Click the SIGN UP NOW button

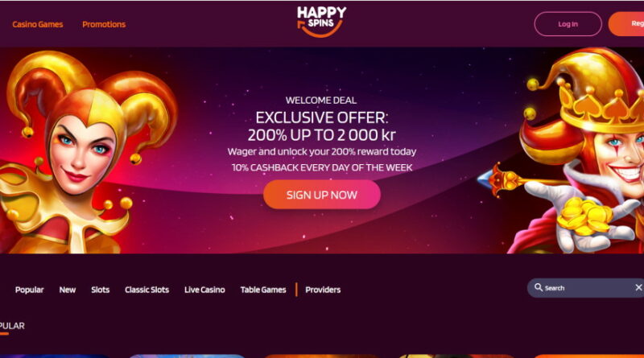pos(321,195)
